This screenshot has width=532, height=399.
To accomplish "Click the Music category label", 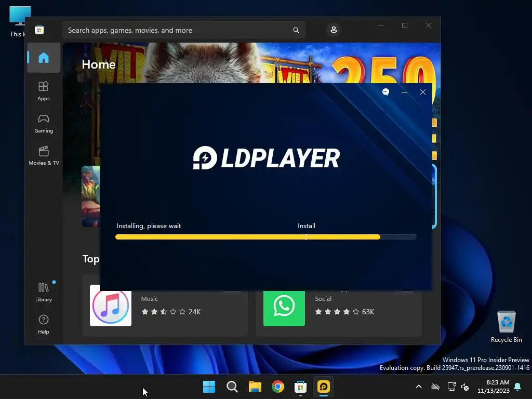I will click(149, 299).
